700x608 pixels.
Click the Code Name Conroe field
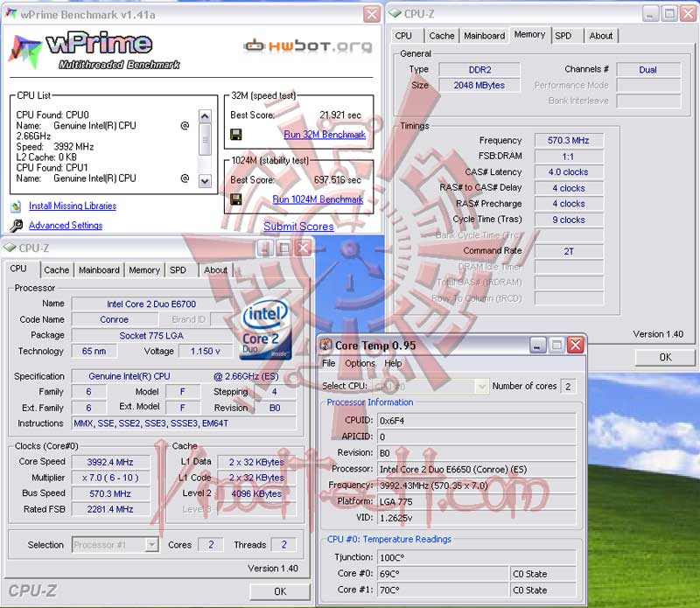pos(115,319)
